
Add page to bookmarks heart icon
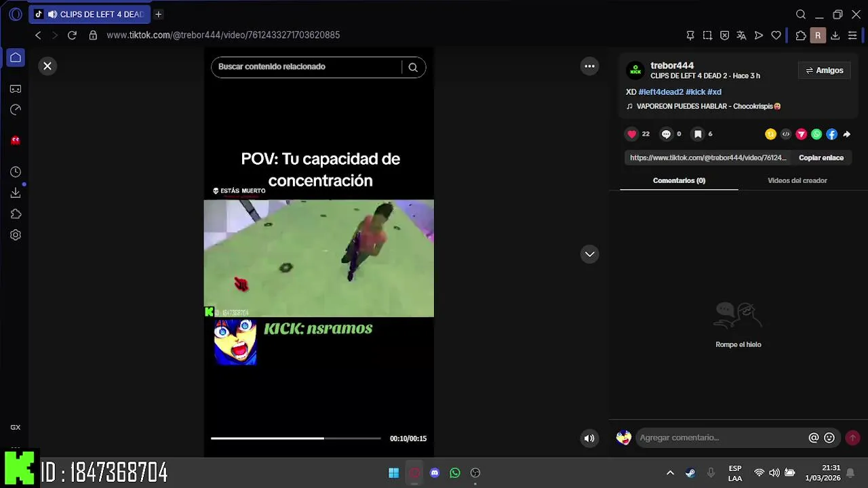[x=776, y=35]
